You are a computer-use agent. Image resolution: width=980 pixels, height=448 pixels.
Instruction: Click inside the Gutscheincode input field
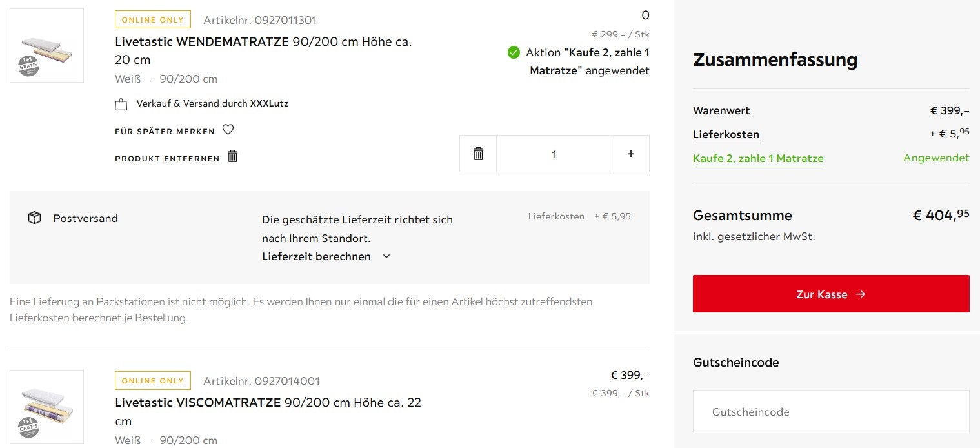pyautogui.click(x=830, y=411)
